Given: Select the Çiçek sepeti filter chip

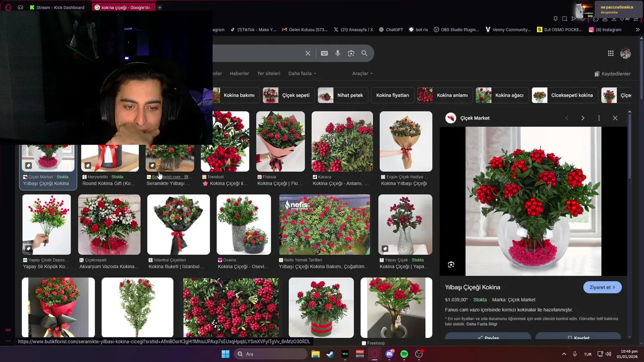Looking at the screenshot, I should click(x=288, y=95).
